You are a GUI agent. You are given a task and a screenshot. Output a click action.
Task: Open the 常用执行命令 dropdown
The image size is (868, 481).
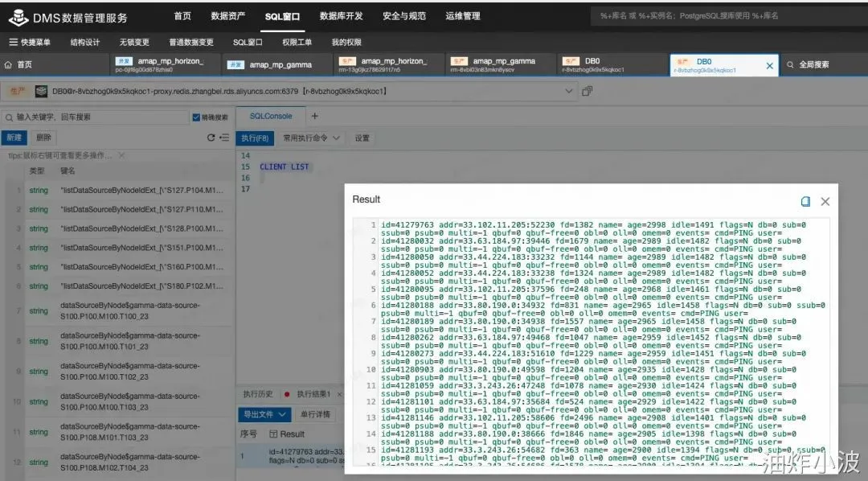pos(311,138)
